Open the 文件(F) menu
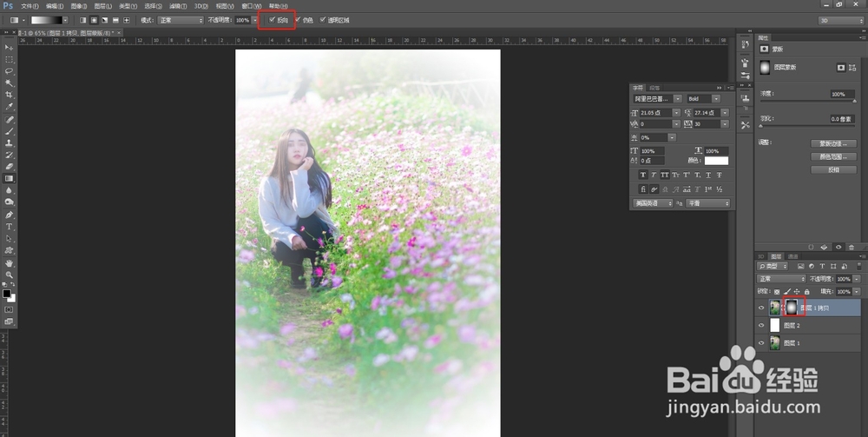 coord(30,6)
